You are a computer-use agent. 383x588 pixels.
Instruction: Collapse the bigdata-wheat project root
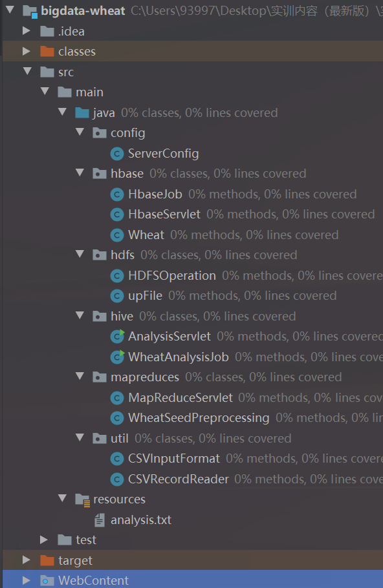[x=10, y=10]
